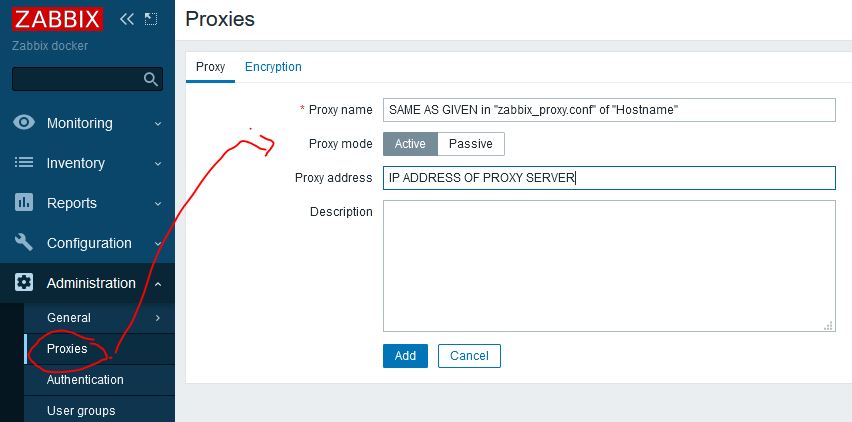Click the Proxy name input field
This screenshot has width=852, height=422.
(x=608, y=110)
